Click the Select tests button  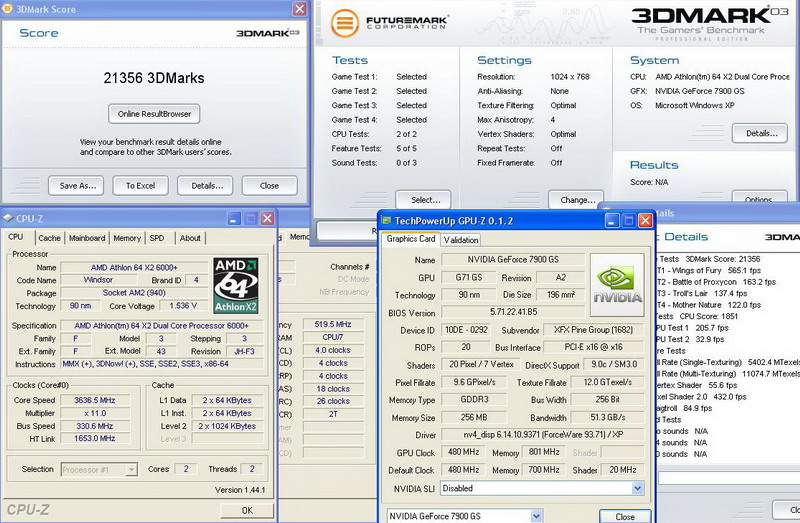(x=423, y=200)
